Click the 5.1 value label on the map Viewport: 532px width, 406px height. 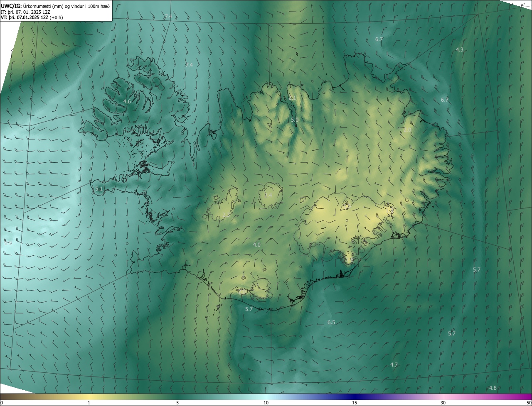[x=99, y=188]
